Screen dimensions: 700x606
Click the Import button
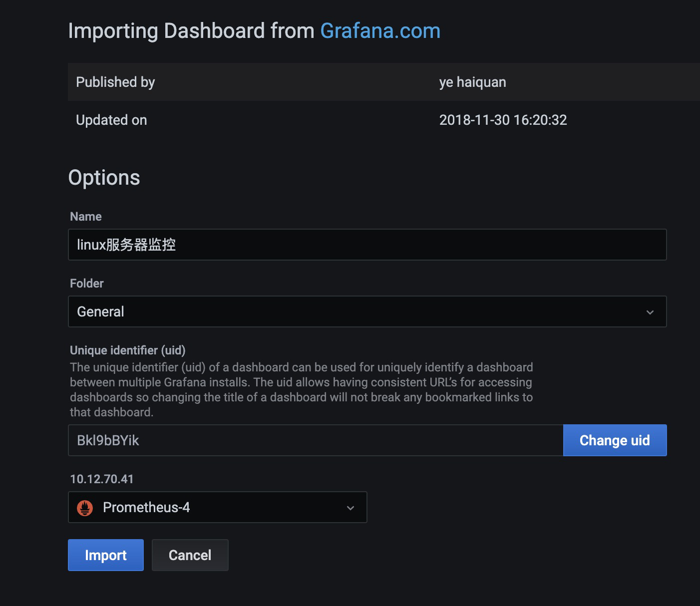click(106, 555)
